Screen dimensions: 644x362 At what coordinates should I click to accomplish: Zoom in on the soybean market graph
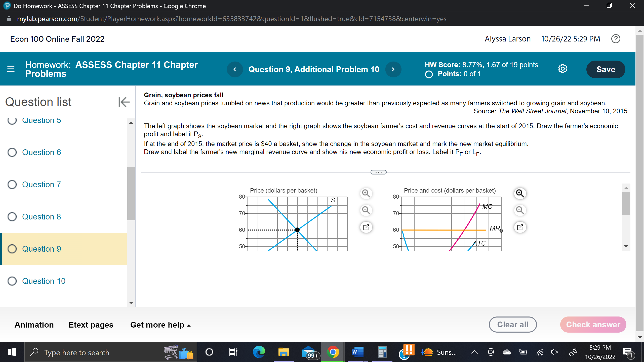(366, 193)
